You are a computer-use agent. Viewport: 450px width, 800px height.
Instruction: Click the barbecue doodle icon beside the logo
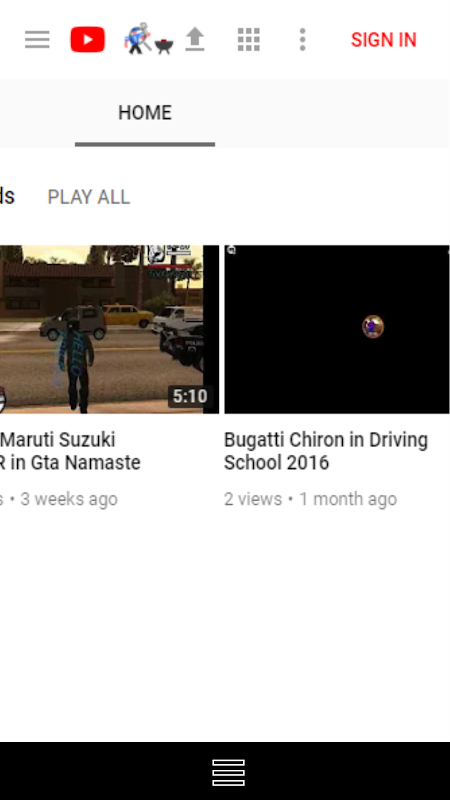(148, 39)
